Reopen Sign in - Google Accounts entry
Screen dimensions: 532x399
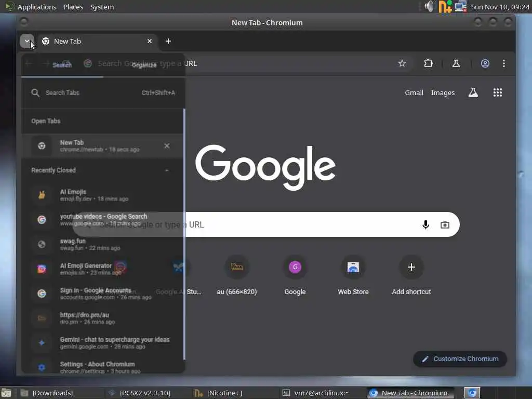(x=103, y=294)
